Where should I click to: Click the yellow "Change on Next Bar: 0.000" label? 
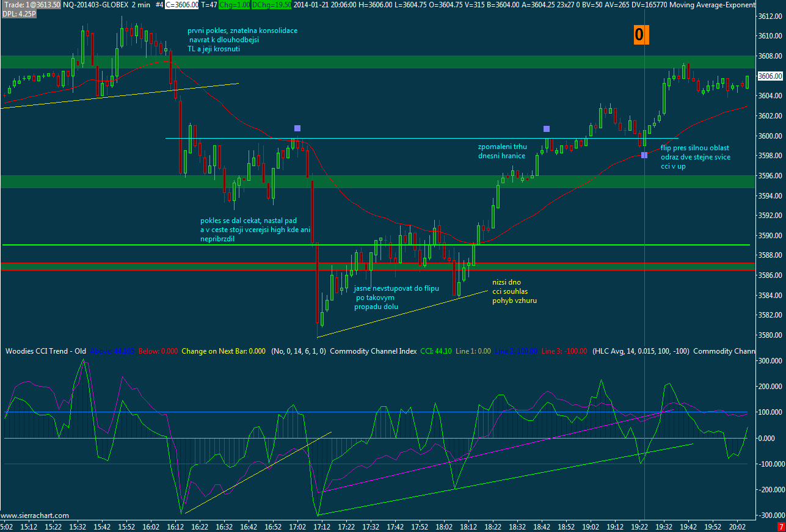[x=224, y=351]
